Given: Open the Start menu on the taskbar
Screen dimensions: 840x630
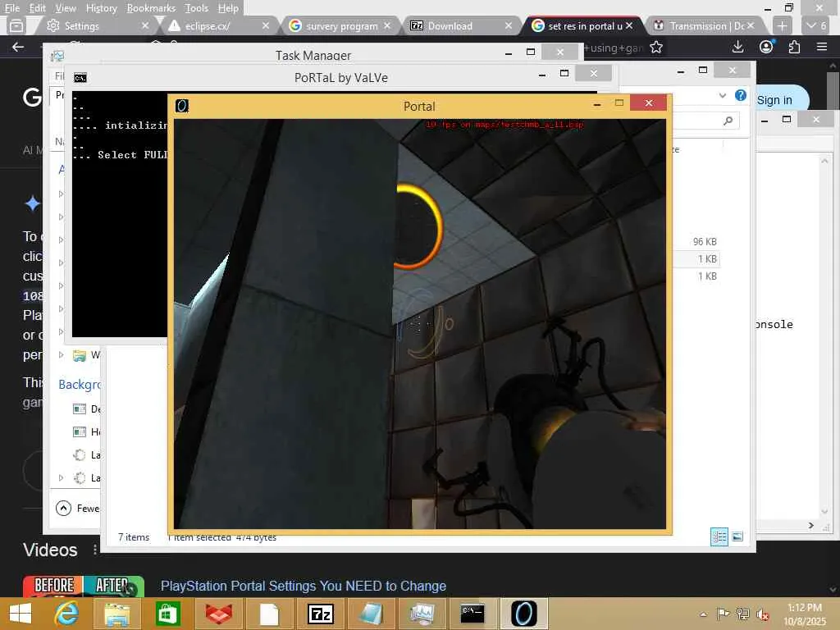Looking at the screenshot, I should [x=21, y=614].
